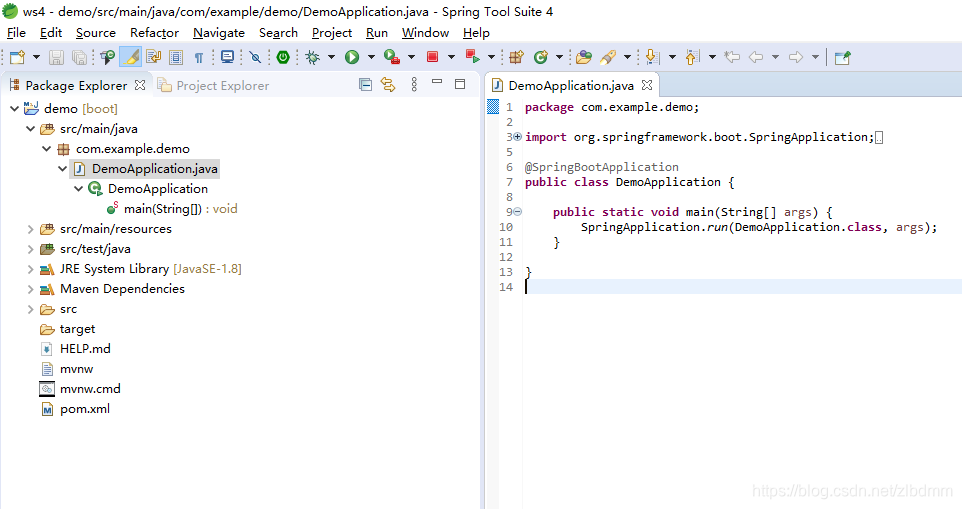Click the Last Edit Location icon
This screenshot has width=962, height=509.
(732, 57)
